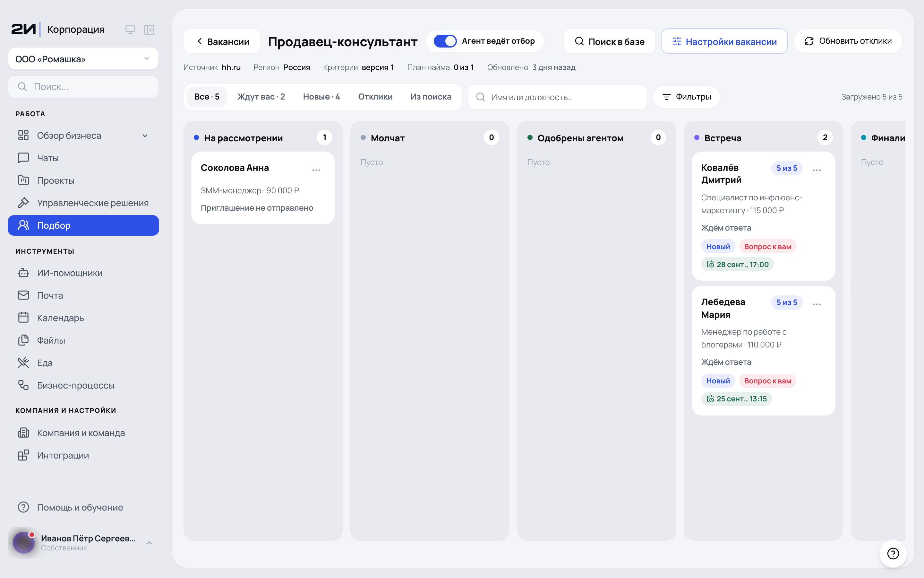Select the Все · 5 tab
924x578 pixels.
(207, 97)
